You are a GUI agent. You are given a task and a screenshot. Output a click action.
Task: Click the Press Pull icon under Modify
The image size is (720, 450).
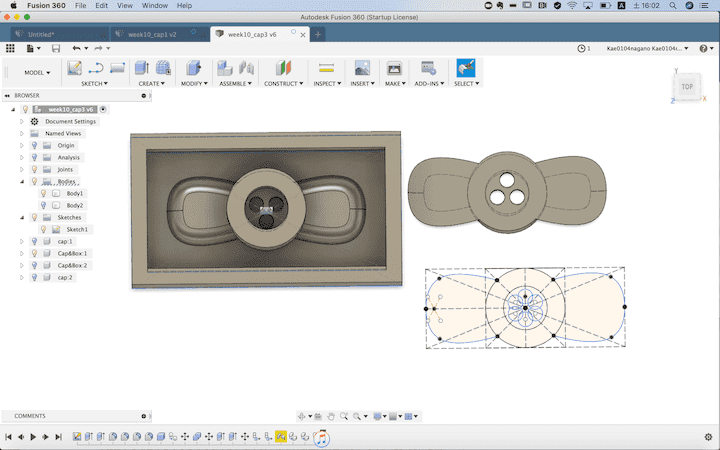tap(193, 68)
